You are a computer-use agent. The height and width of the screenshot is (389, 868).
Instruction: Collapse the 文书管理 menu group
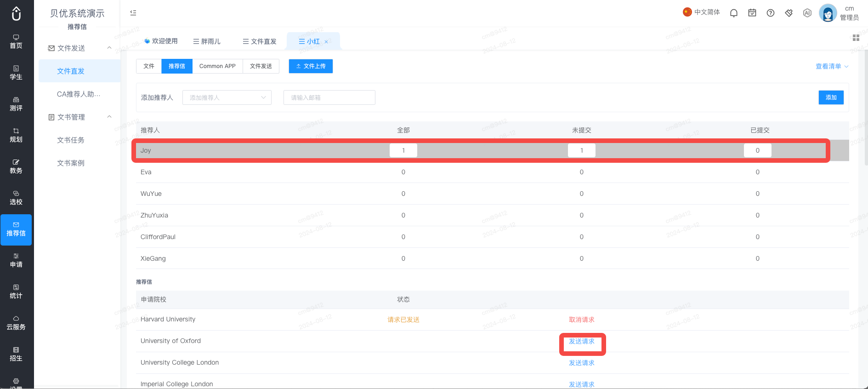(x=109, y=117)
